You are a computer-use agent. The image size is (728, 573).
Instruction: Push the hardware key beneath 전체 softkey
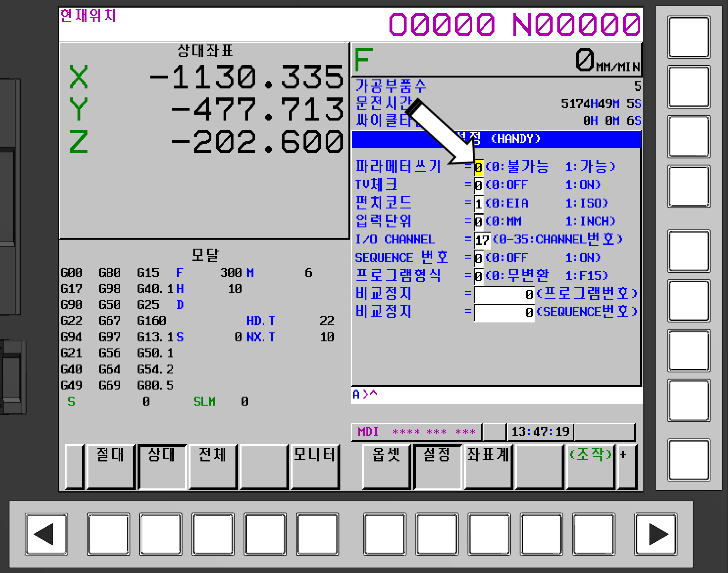point(213,534)
